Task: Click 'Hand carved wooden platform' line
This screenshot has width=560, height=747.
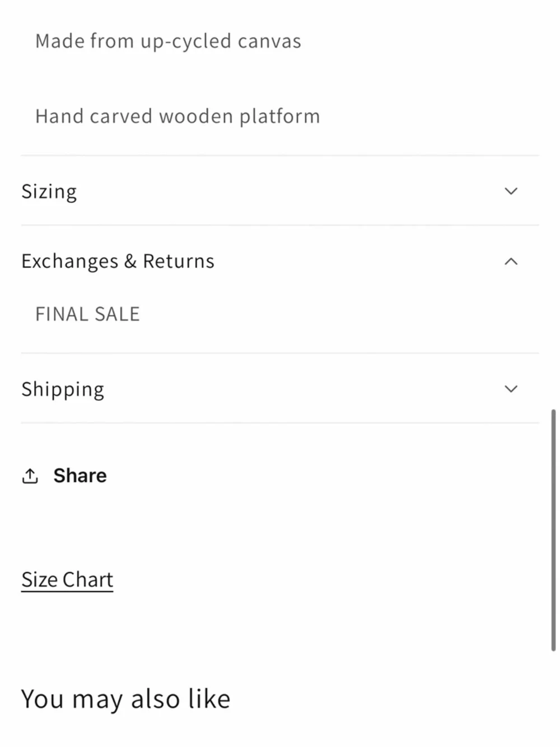Action: click(x=178, y=117)
